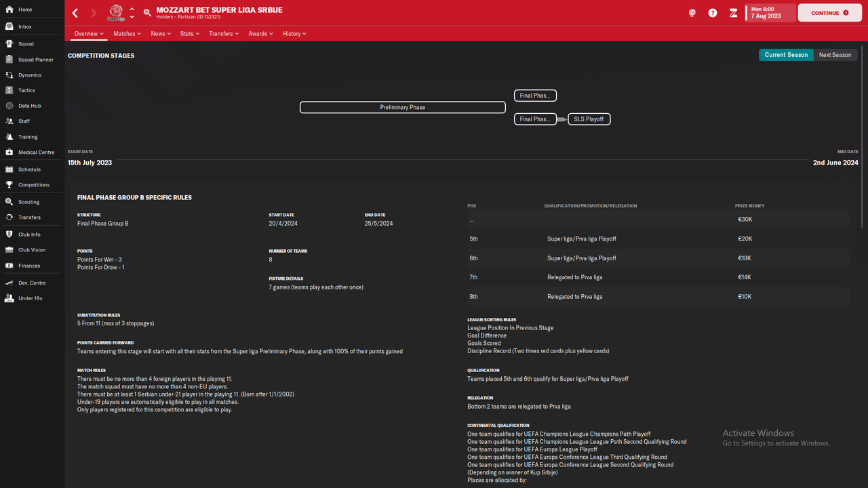The width and height of the screenshot is (868, 488).
Task: Click the 25/5/2024 end date value
Action: point(378,223)
